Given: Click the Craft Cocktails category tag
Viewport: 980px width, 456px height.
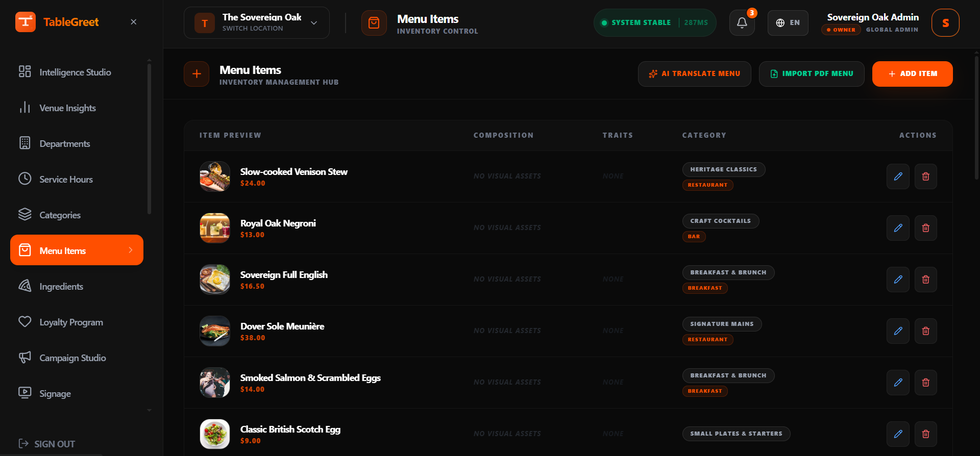Looking at the screenshot, I should (x=721, y=221).
